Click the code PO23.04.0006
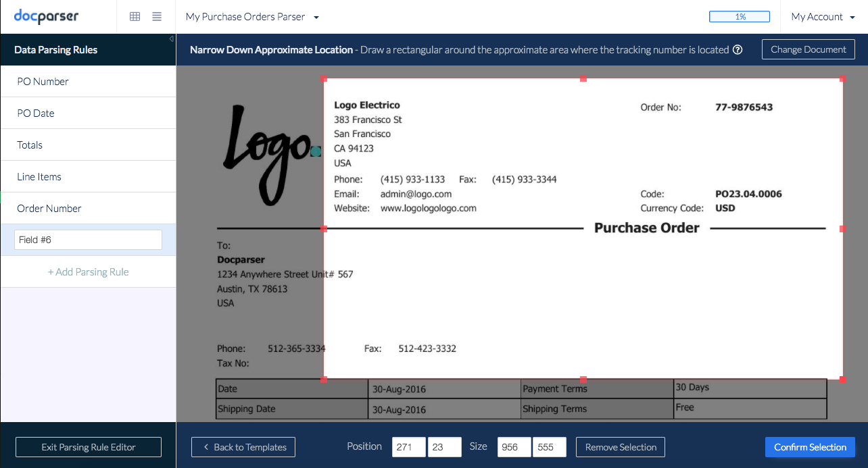The width and height of the screenshot is (868, 468). click(x=748, y=194)
